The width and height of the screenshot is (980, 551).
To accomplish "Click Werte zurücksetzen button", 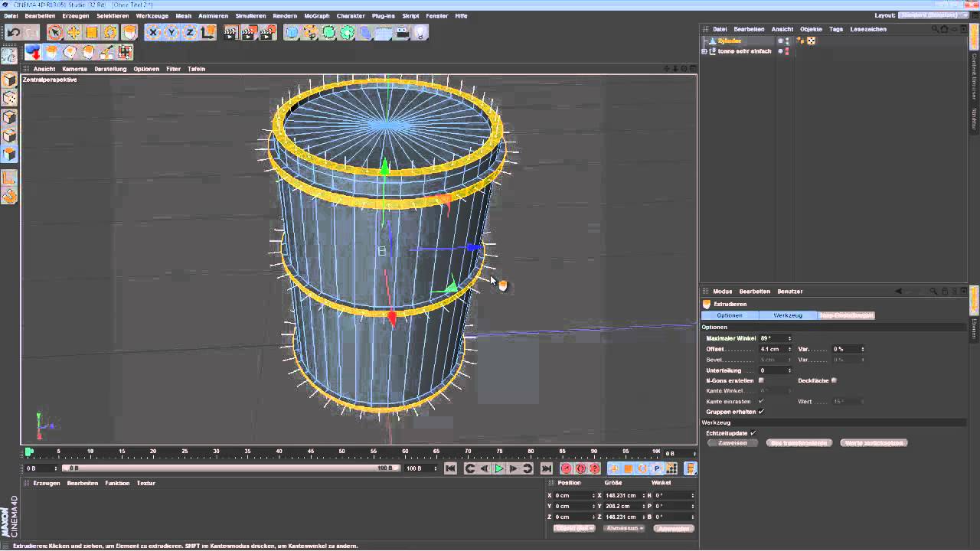I will [x=874, y=443].
